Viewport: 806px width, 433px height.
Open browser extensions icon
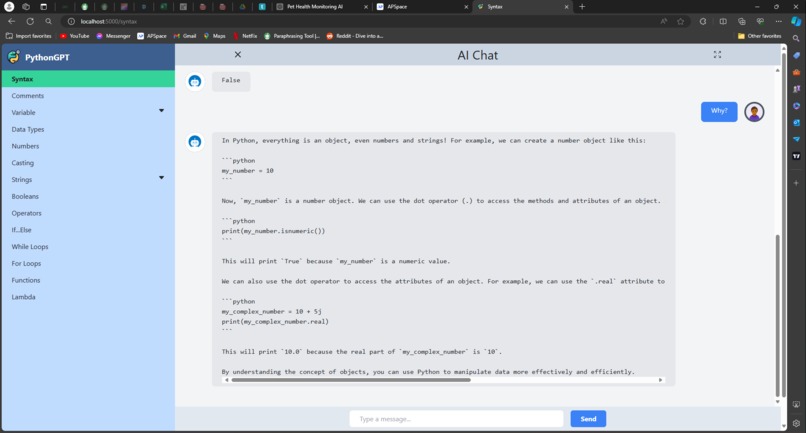pyautogui.click(x=703, y=21)
